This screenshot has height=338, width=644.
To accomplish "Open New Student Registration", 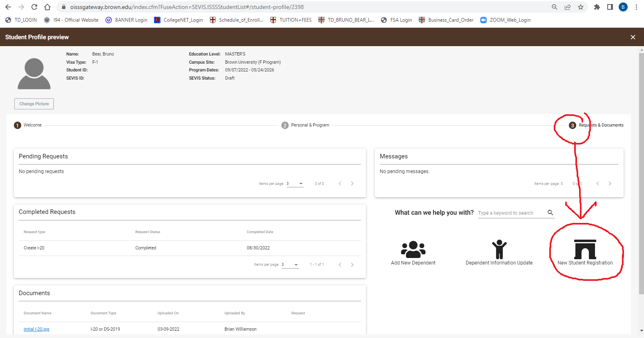I will [585, 253].
